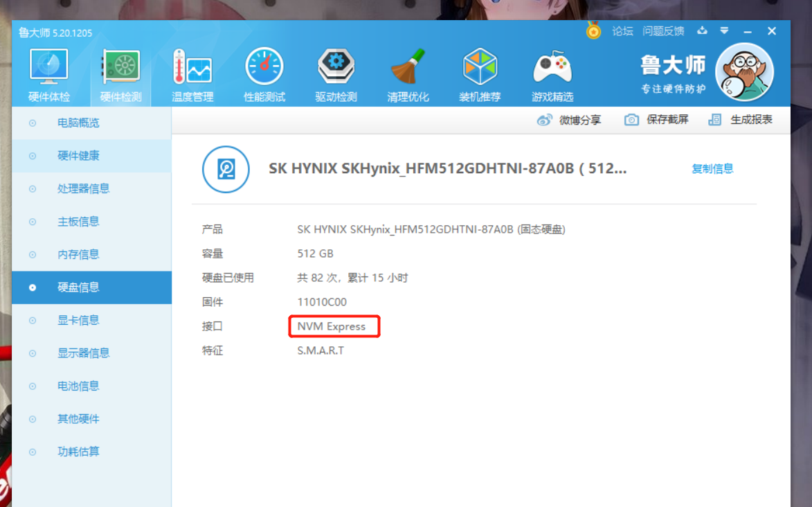The height and width of the screenshot is (507, 812).
Task: Open the dropdown menu arrow in title bar
Action: click(725, 31)
